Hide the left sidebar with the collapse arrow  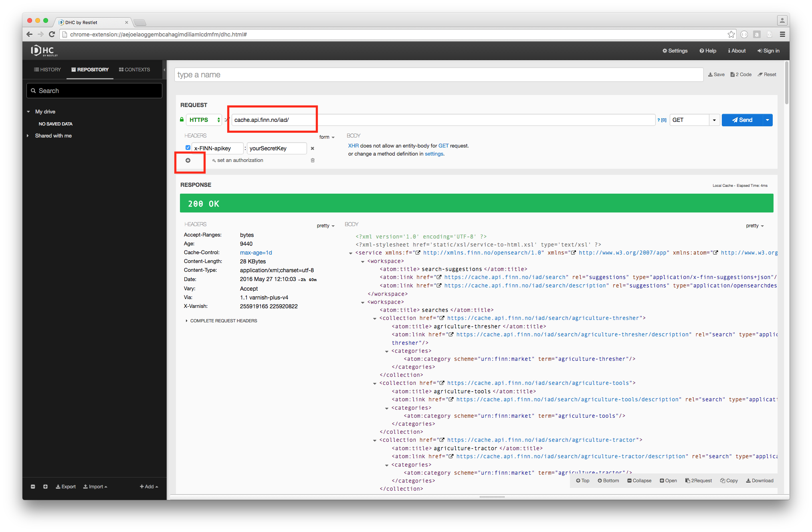tap(164, 70)
